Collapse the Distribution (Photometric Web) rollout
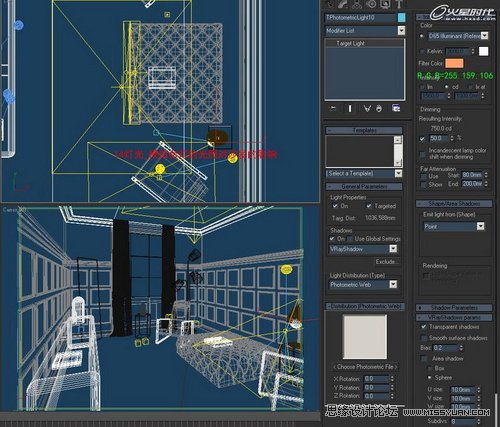Image resolution: width=500 pixels, height=427 pixels. click(x=365, y=306)
